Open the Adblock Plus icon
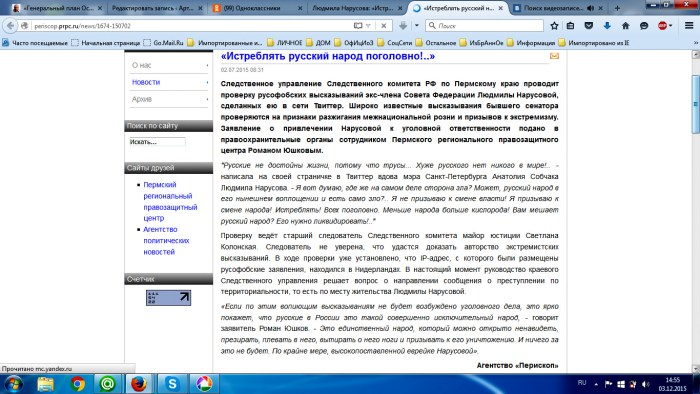Image resolution: width=700 pixels, height=394 pixels. point(662,26)
